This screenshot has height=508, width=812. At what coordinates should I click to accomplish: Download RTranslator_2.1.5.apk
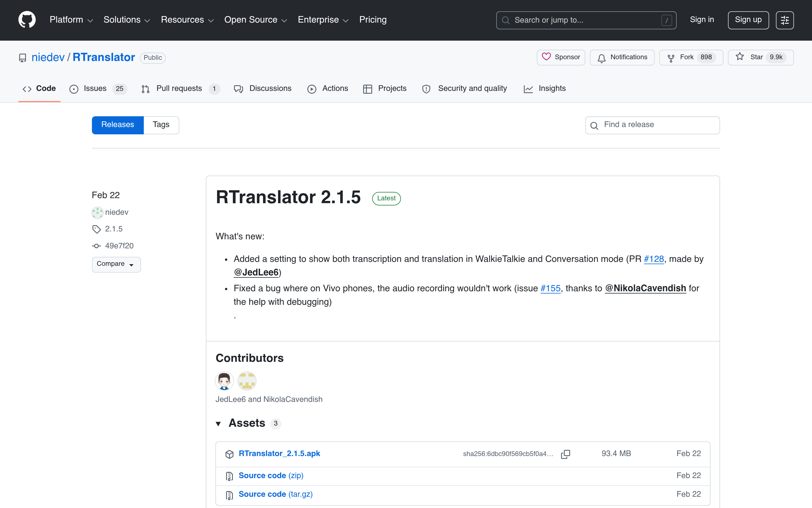(279, 454)
